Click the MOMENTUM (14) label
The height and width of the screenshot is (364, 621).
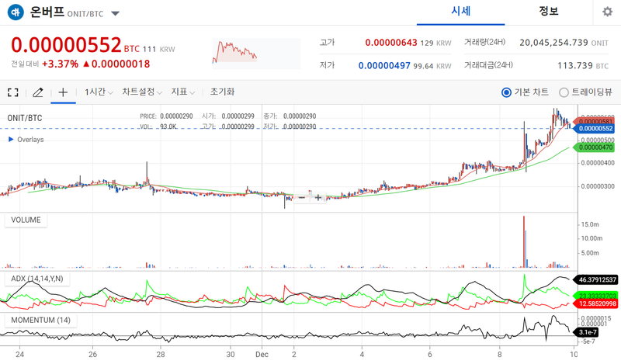[x=40, y=321]
